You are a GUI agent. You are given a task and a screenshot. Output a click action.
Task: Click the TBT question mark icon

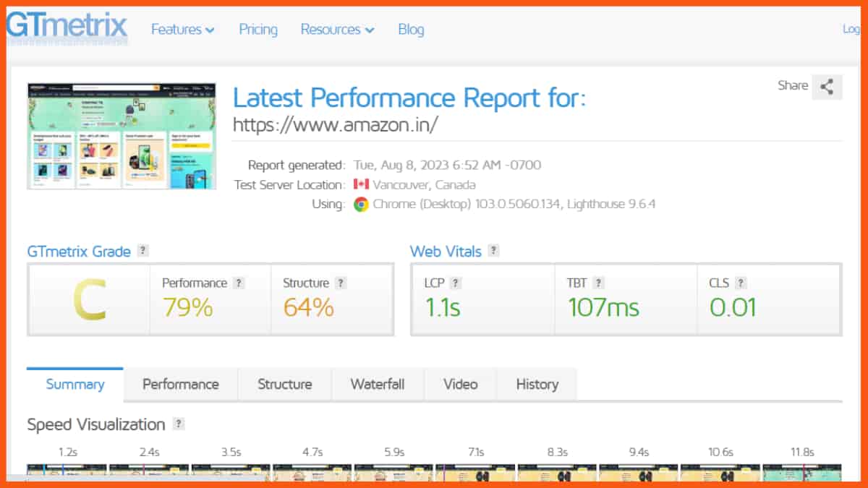pyautogui.click(x=598, y=283)
